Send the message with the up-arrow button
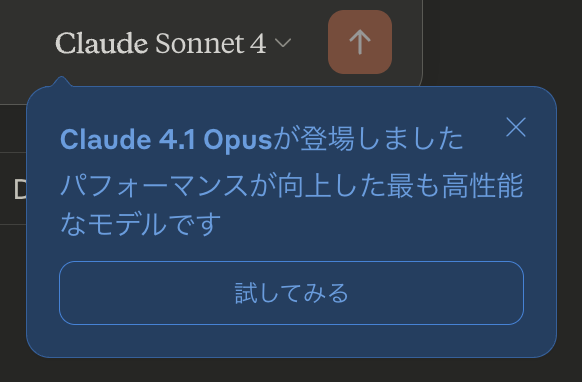Screen dimensions: 582x382 tap(360, 42)
